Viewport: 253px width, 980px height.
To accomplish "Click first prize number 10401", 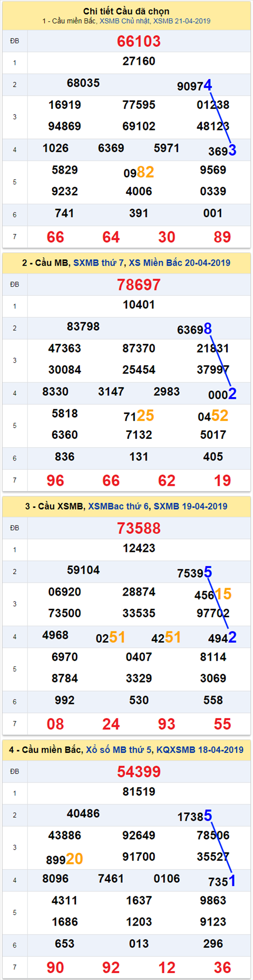I will click(x=139, y=305).
